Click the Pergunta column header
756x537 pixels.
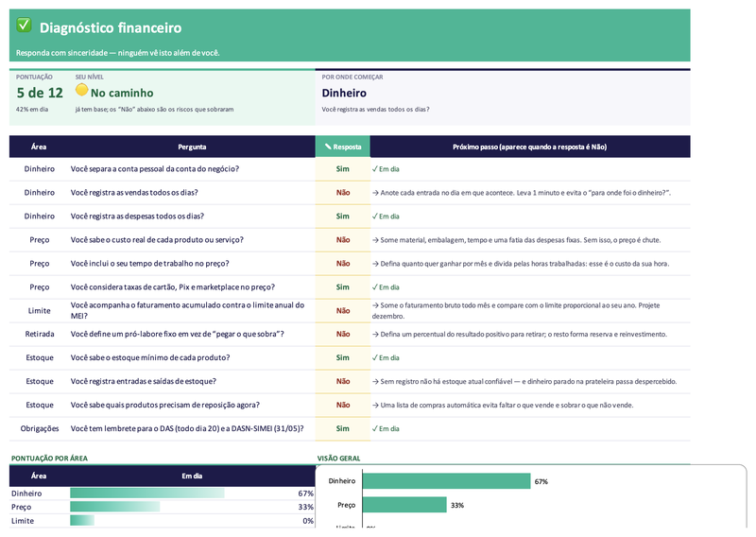pyautogui.click(x=192, y=147)
